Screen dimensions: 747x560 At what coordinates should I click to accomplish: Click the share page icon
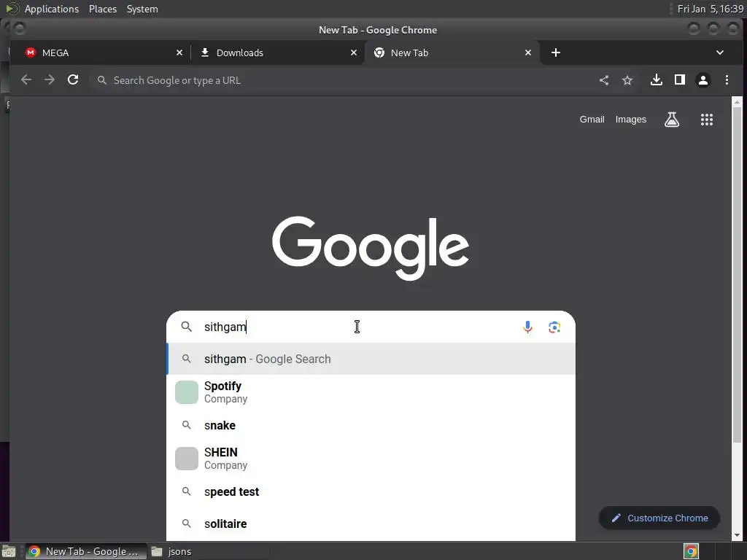603,80
